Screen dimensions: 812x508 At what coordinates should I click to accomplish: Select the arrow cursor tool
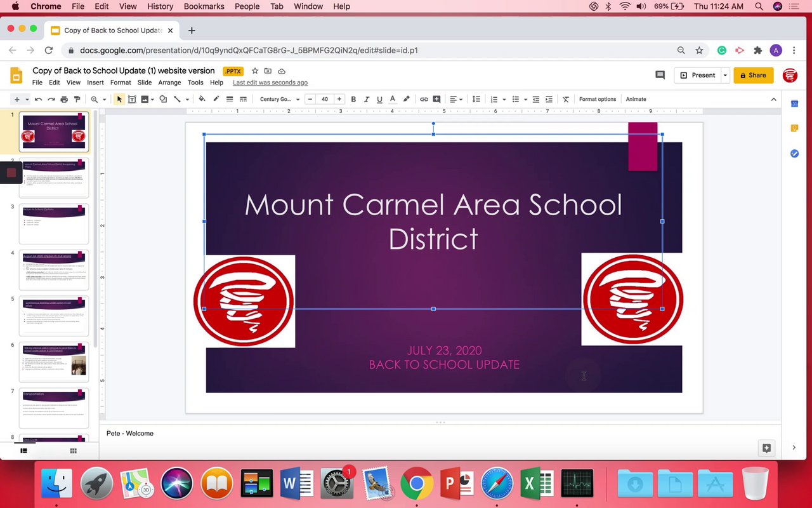[119, 99]
